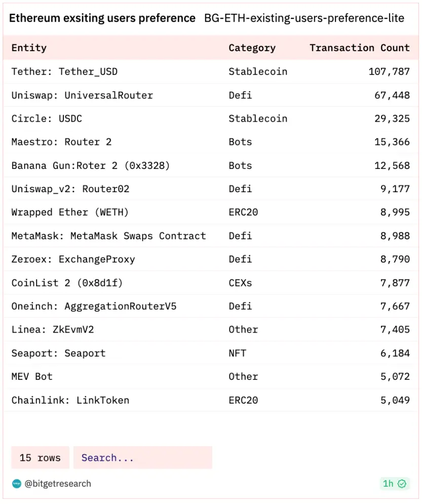Sort by the Entity column header

pos(29,48)
